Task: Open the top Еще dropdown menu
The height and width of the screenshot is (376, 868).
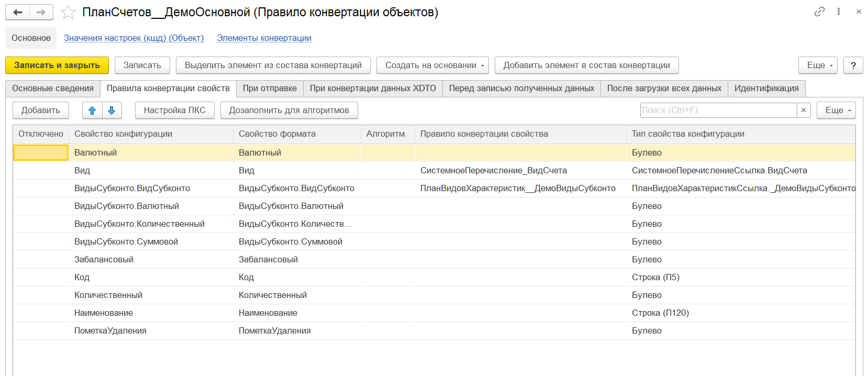Action: pos(818,65)
